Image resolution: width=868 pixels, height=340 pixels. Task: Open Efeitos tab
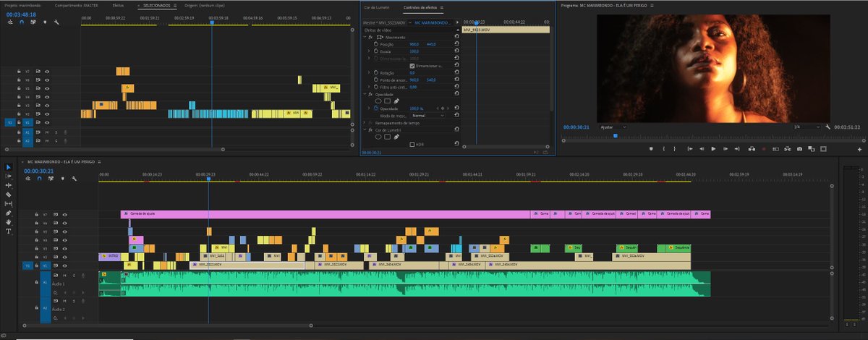coord(118,6)
